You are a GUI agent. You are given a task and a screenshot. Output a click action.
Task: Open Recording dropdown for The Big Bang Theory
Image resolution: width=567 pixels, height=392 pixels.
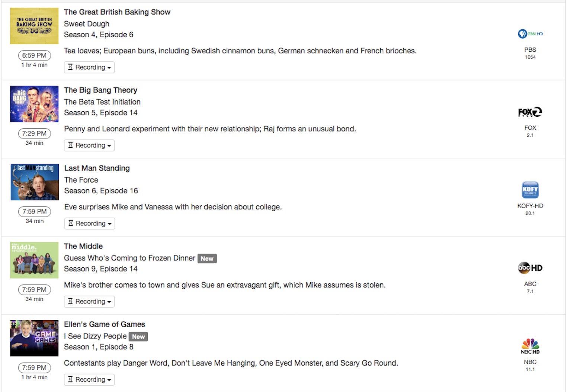click(x=89, y=145)
